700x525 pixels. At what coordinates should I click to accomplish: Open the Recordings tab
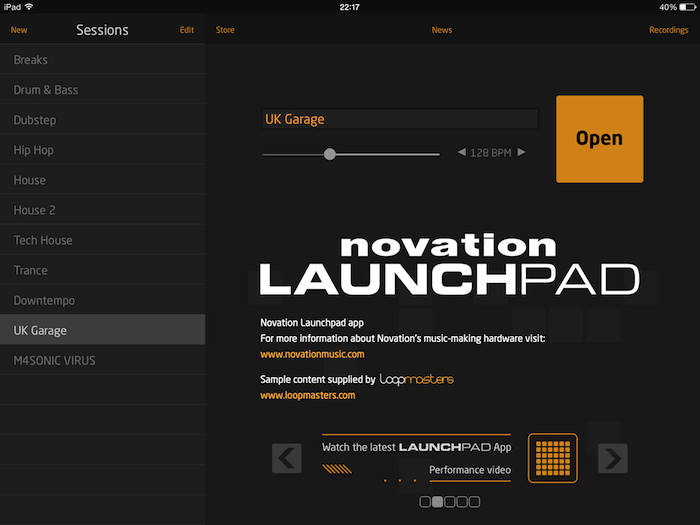pyautogui.click(x=668, y=30)
